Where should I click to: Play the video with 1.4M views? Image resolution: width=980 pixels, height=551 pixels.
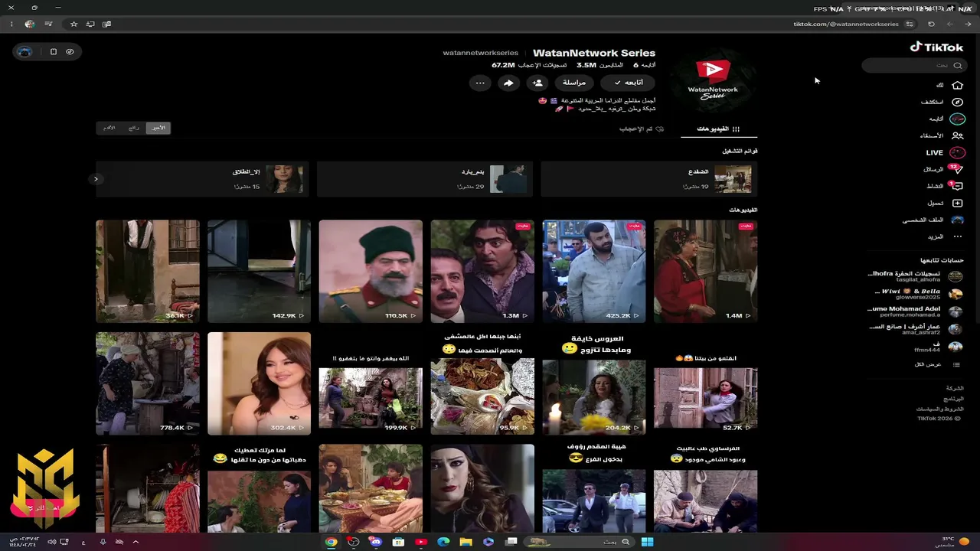pyautogui.click(x=705, y=272)
